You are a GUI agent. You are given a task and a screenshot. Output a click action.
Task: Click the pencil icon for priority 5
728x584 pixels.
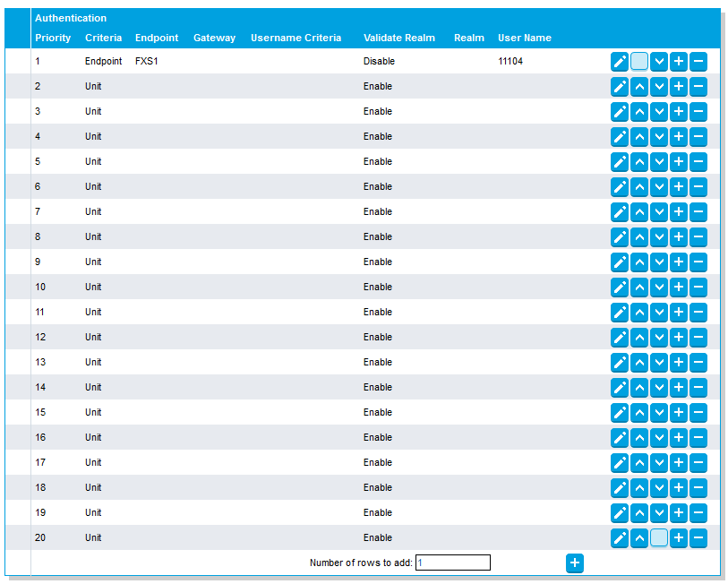619,162
